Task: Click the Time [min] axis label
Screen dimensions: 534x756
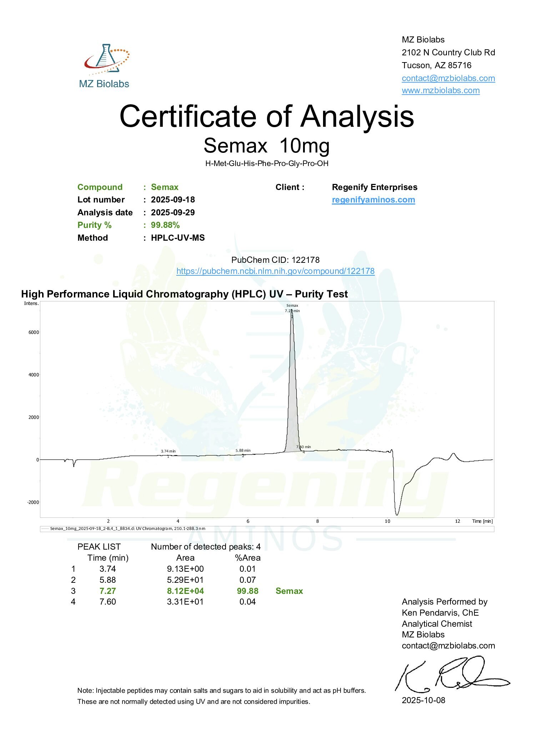Action: click(482, 521)
